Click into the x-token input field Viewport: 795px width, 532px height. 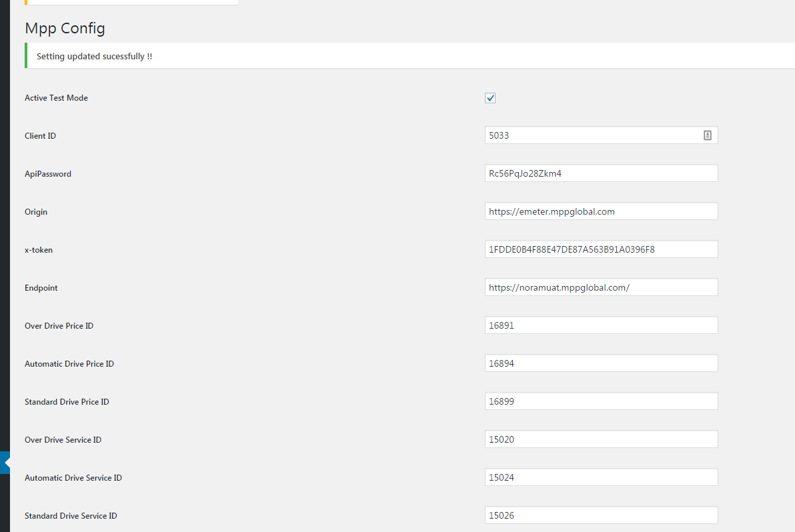coord(602,249)
